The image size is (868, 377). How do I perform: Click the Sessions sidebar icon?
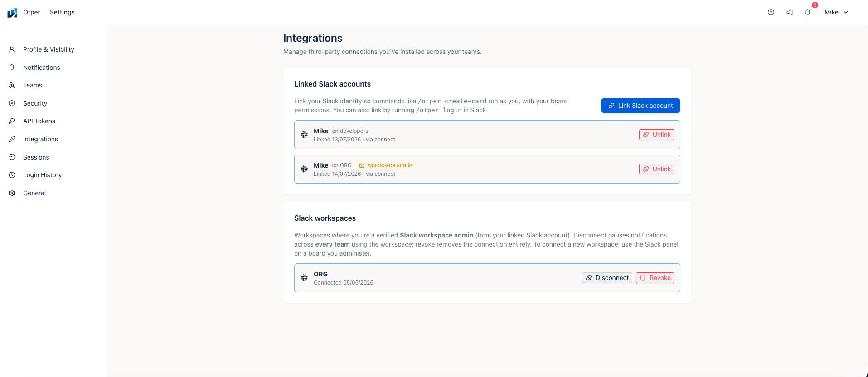[12, 157]
